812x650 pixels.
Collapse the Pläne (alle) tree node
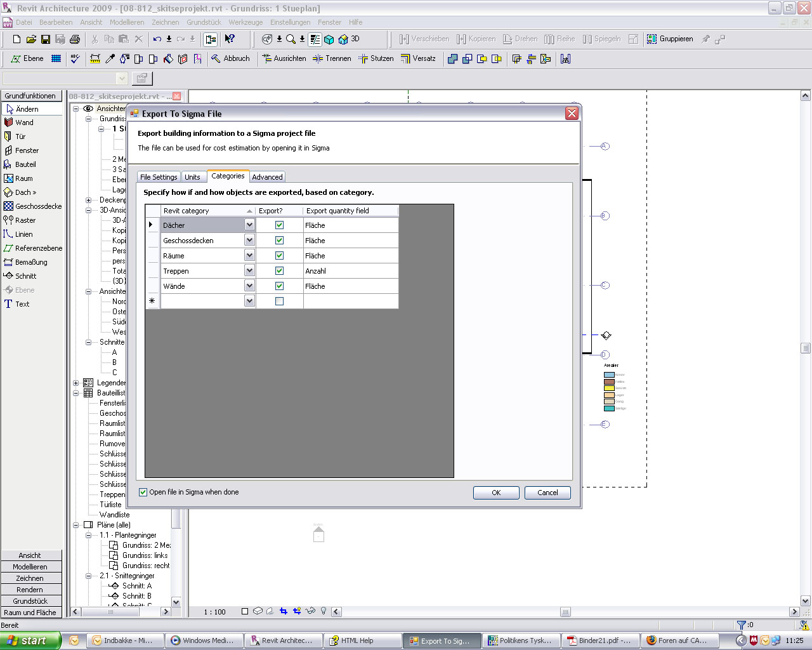(x=76, y=525)
